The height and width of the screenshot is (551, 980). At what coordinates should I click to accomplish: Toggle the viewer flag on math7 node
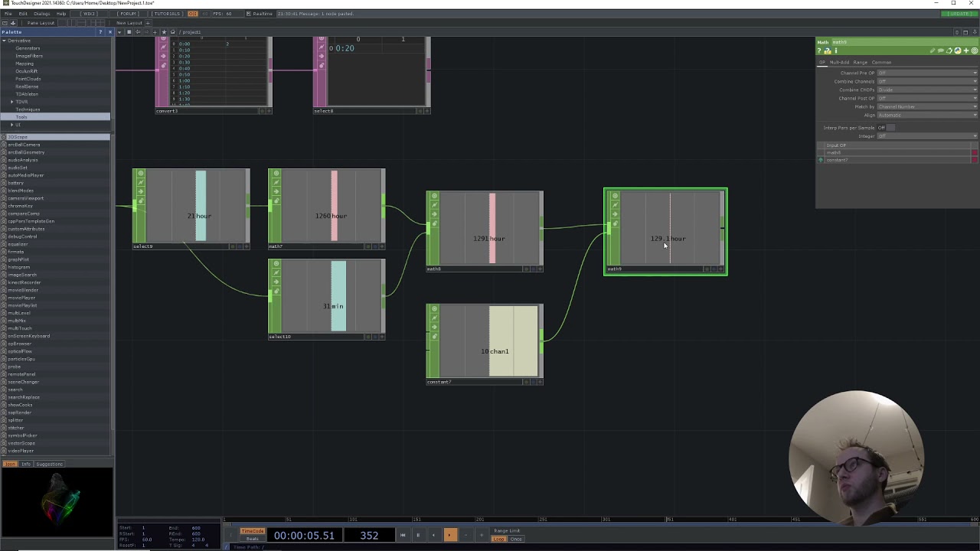click(276, 174)
